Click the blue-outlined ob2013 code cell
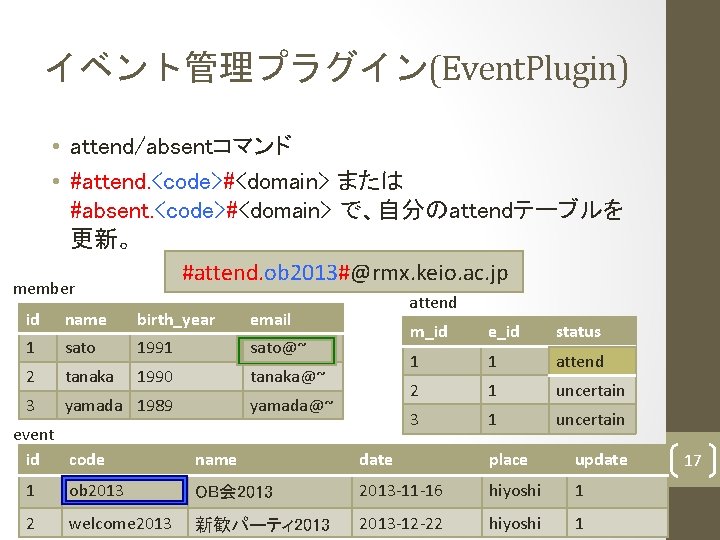The height and width of the screenshot is (540, 720). coord(124,490)
